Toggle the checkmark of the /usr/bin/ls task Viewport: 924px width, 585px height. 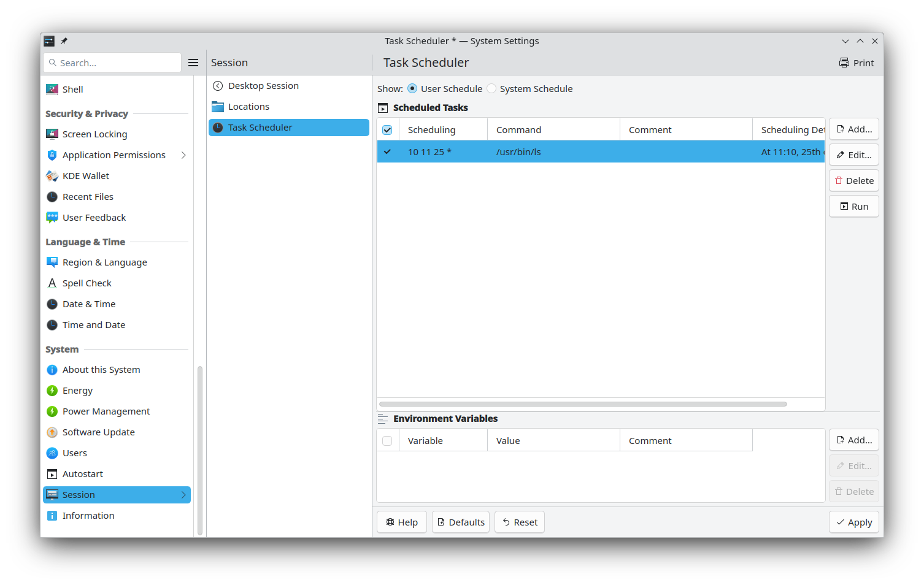coord(387,151)
